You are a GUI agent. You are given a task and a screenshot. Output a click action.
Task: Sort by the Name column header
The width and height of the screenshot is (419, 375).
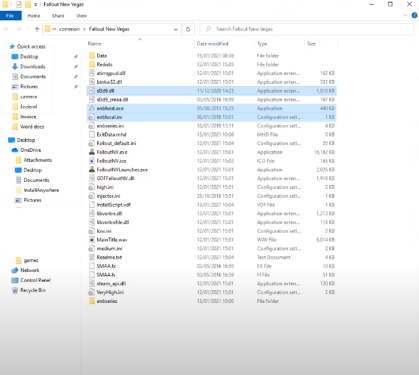95,44
